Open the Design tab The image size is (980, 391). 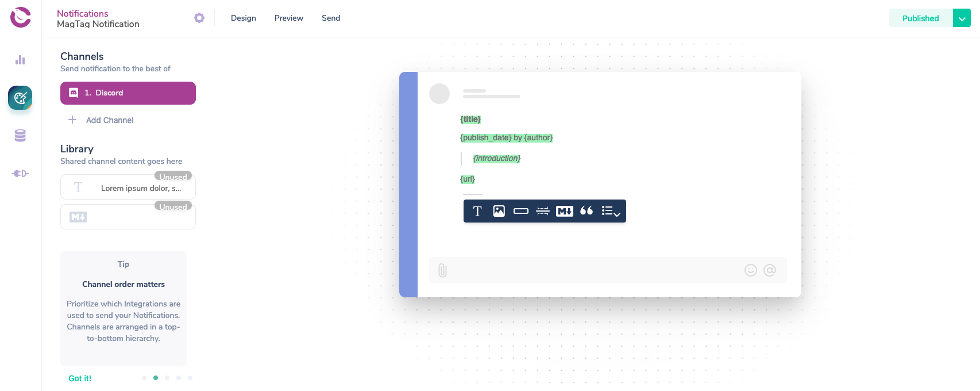tap(244, 18)
